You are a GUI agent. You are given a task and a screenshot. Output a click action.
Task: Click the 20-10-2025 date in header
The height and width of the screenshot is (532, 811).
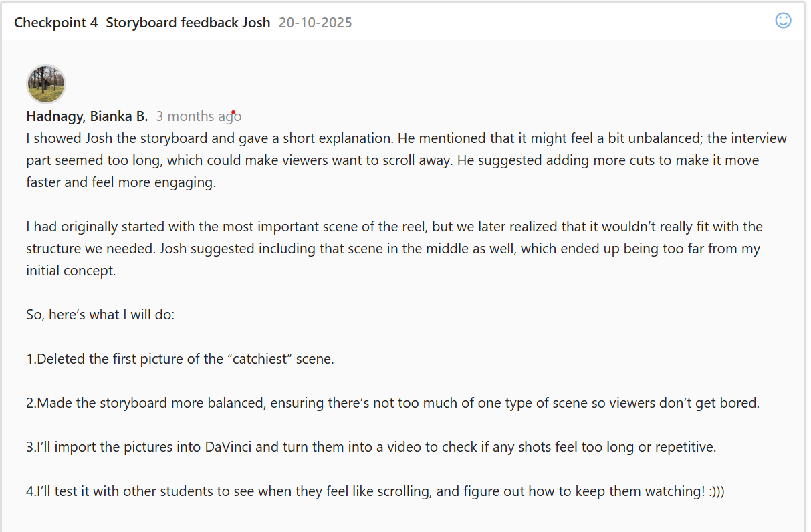pos(315,23)
